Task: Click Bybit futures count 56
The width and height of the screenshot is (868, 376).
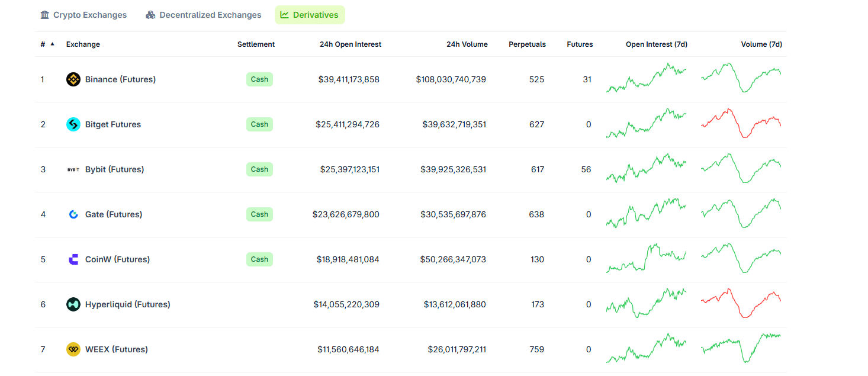Action: click(586, 169)
